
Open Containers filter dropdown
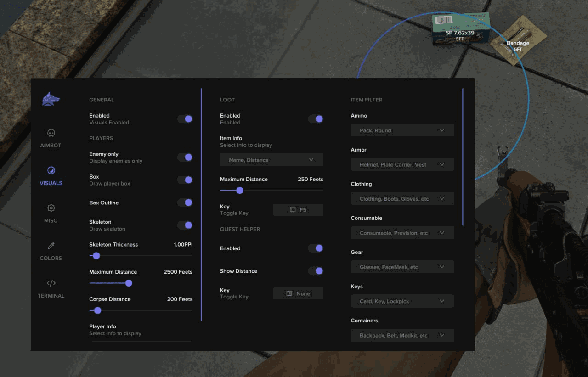click(402, 335)
